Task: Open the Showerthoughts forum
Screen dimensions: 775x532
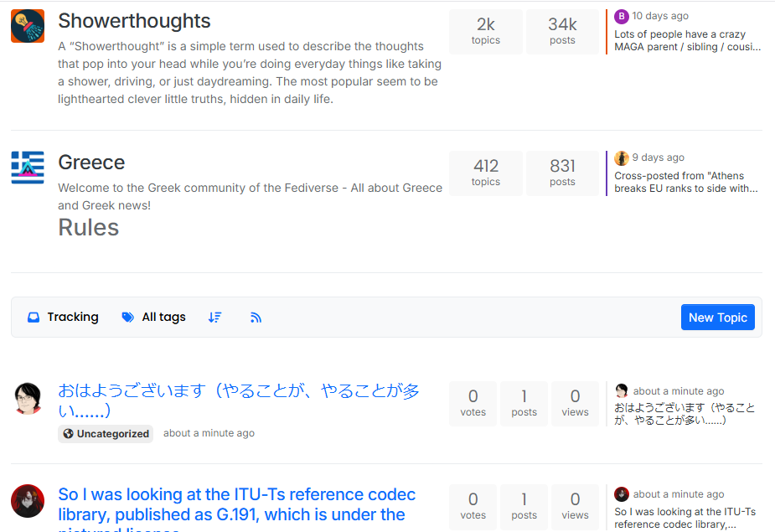Action: coord(134,20)
